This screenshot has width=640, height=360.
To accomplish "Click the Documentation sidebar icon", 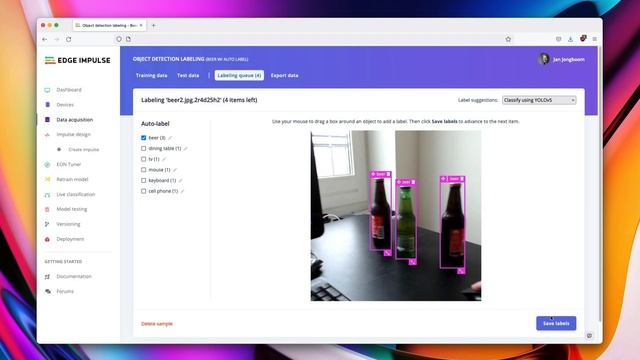I will (47, 276).
